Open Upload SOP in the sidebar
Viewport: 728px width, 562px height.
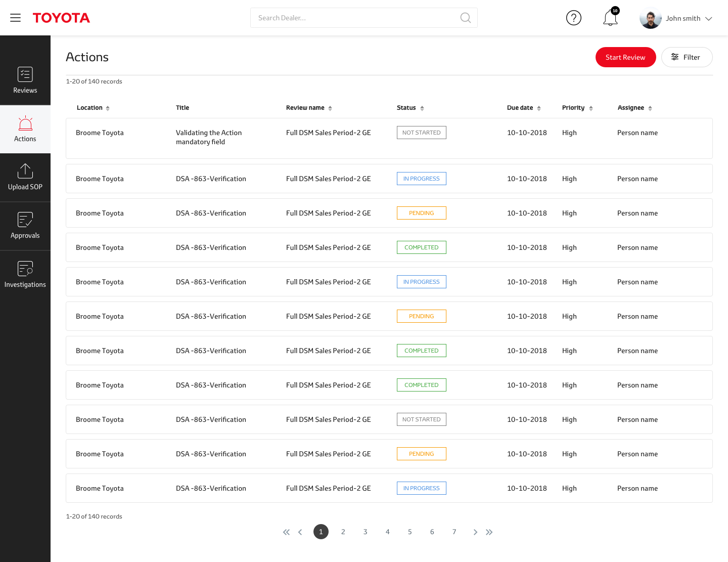pos(25,177)
